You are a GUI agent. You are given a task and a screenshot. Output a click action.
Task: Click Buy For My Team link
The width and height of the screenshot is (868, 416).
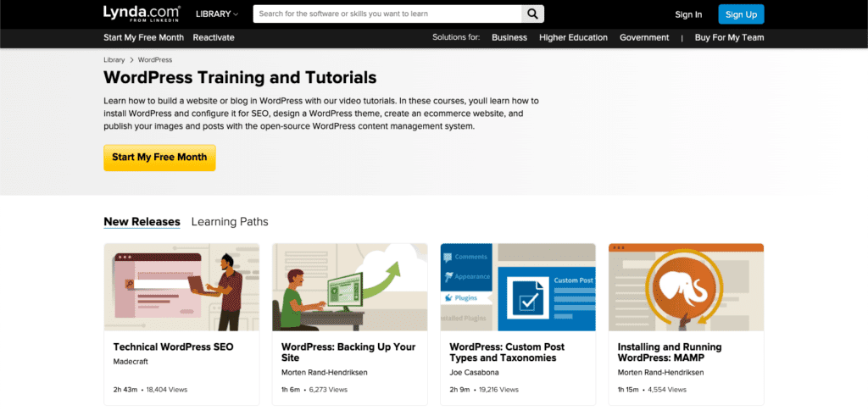pyautogui.click(x=729, y=37)
